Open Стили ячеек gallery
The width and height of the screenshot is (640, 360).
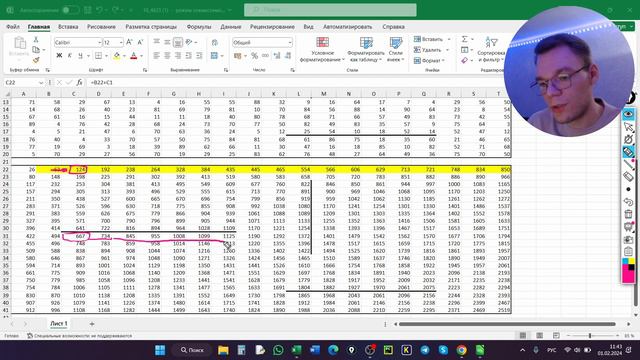click(395, 49)
